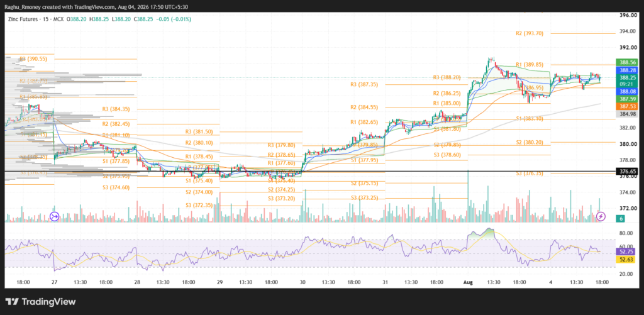Image resolution: width=644 pixels, height=315 pixels.
Task: Click the R1 (378.45) pivot label
Action: click(199, 157)
